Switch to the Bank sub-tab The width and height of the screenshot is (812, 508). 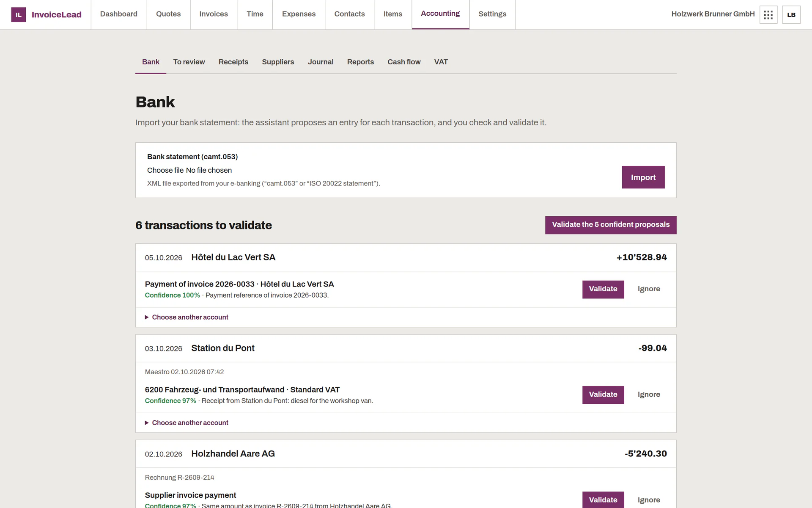(x=151, y=62)
